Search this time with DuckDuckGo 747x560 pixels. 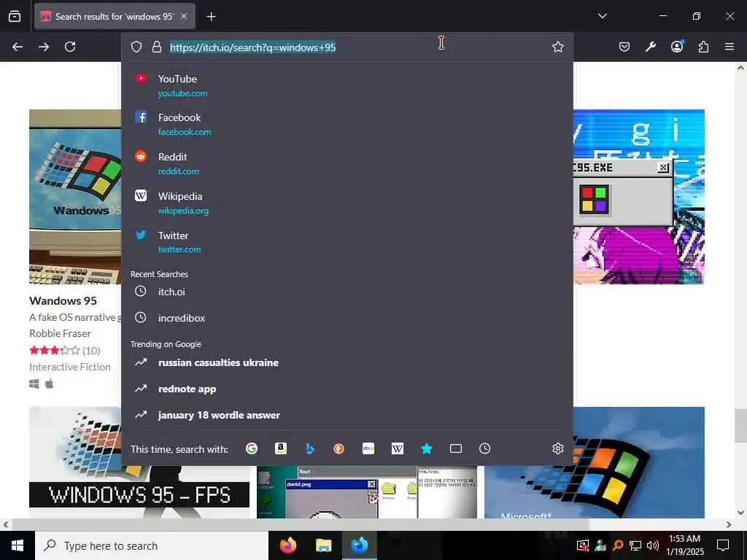coord(338,448)
